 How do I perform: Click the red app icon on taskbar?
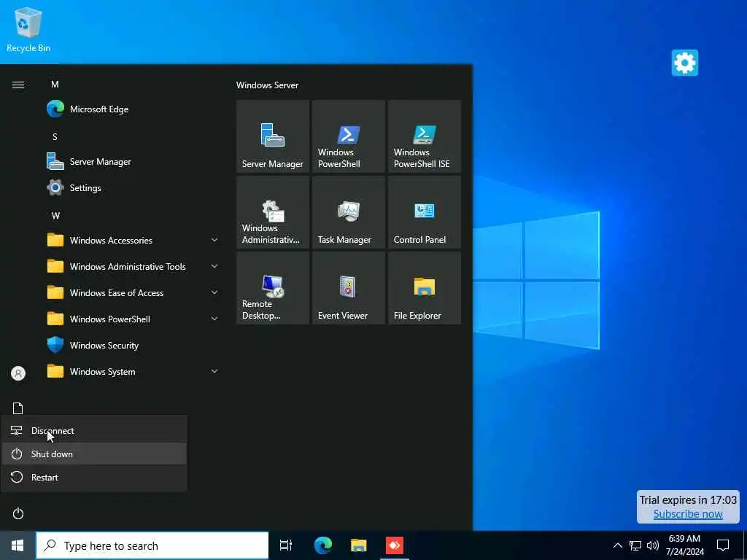[395, 545]
